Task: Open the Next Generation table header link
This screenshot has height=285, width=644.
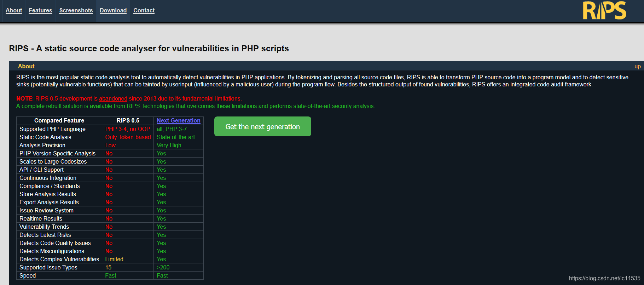Action: (179, 121)
